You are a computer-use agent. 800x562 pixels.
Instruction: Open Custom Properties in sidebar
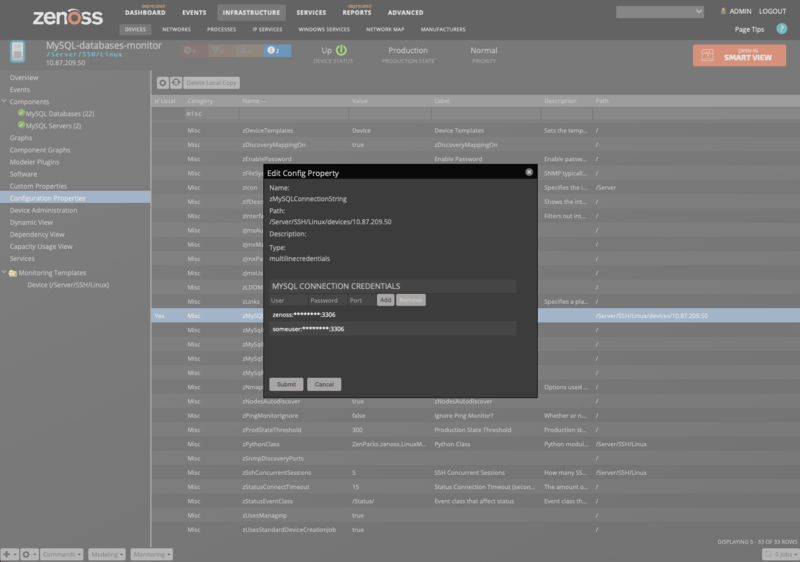38,186
